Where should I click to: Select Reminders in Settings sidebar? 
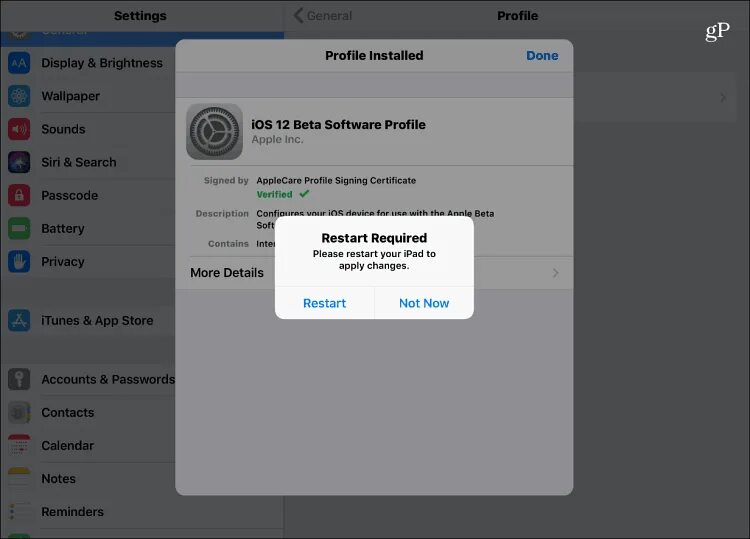[x=72, y=512]
